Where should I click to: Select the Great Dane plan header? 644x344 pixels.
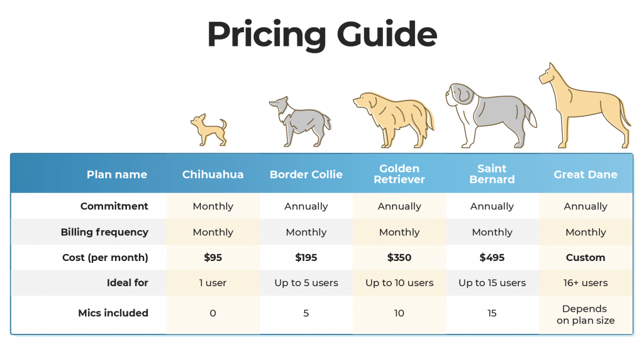(586, 174)
